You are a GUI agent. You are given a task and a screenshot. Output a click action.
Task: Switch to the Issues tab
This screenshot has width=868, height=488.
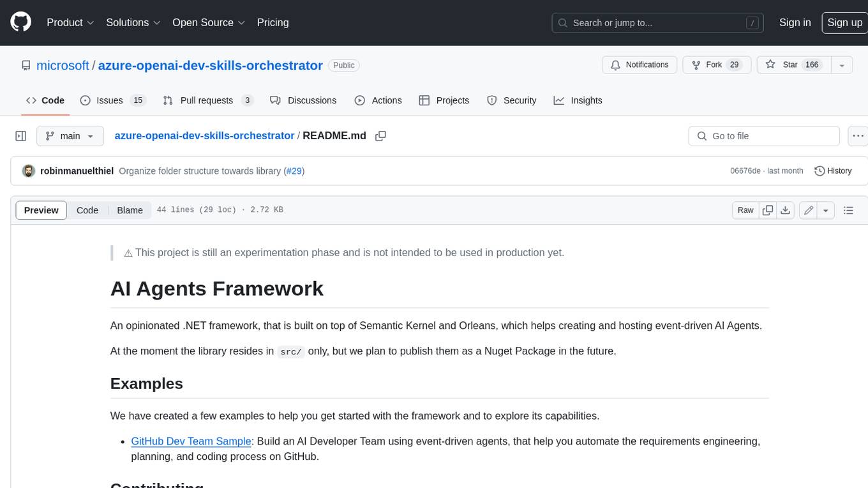click(113, 100)
